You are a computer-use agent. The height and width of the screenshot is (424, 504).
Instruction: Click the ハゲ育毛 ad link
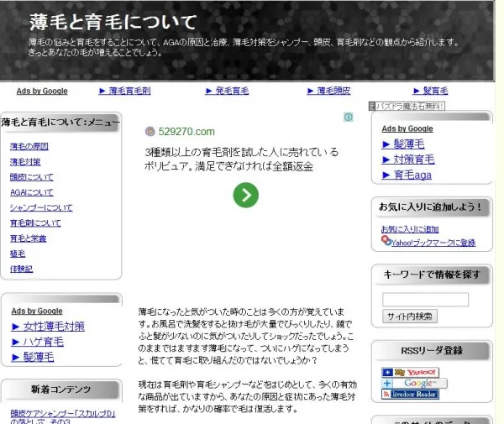(38, 342)
